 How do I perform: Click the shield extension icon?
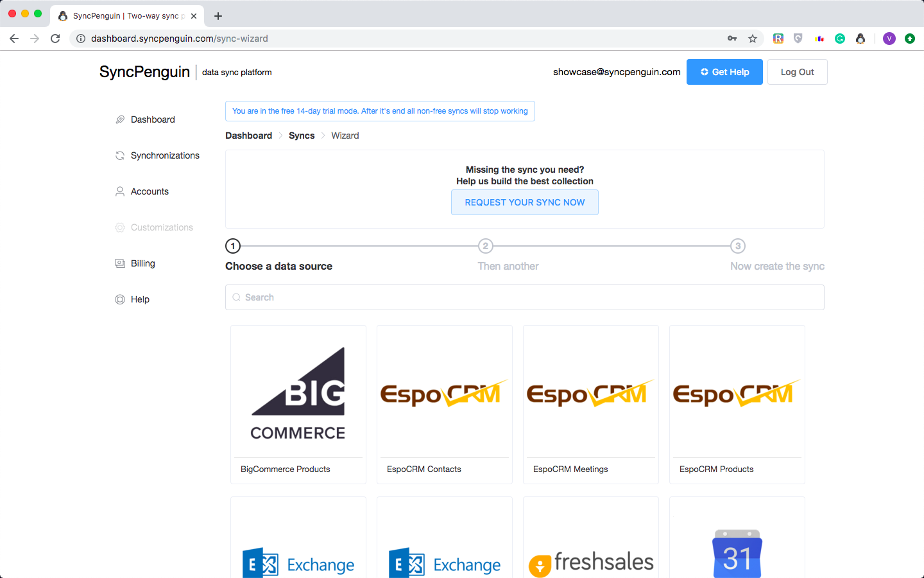click(x=798, y=39)
